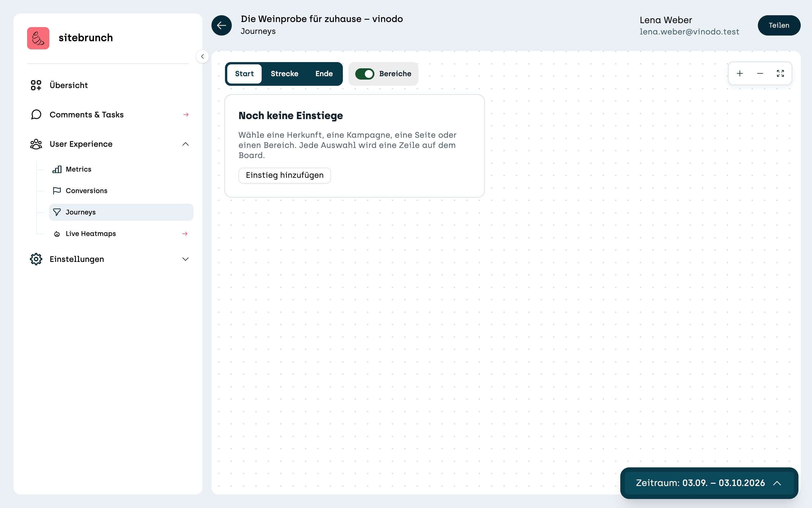Click the Noch keine Einstiege heading
The image size is (812, 508).
click(x=291, y=116)
